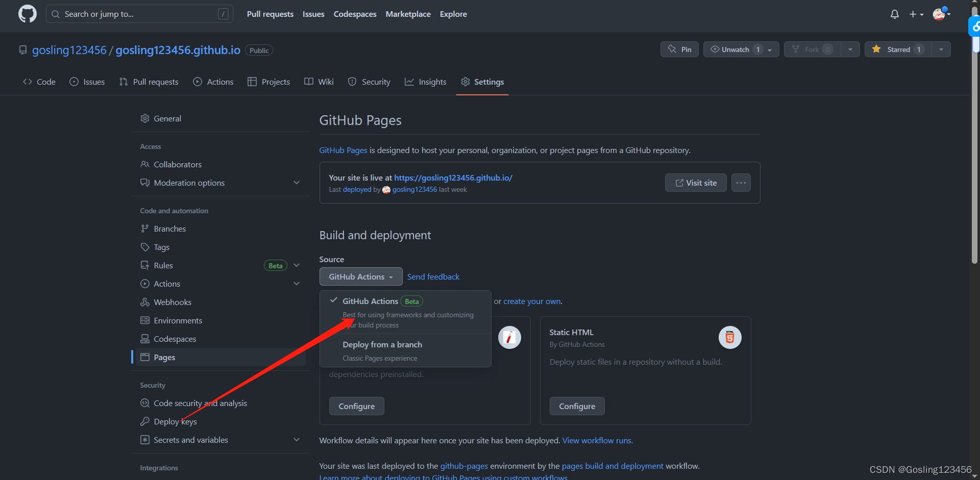Open Explore in top navigation
Image resolution: width=980 pixels, height=480 pixels.
click(453, 14)
